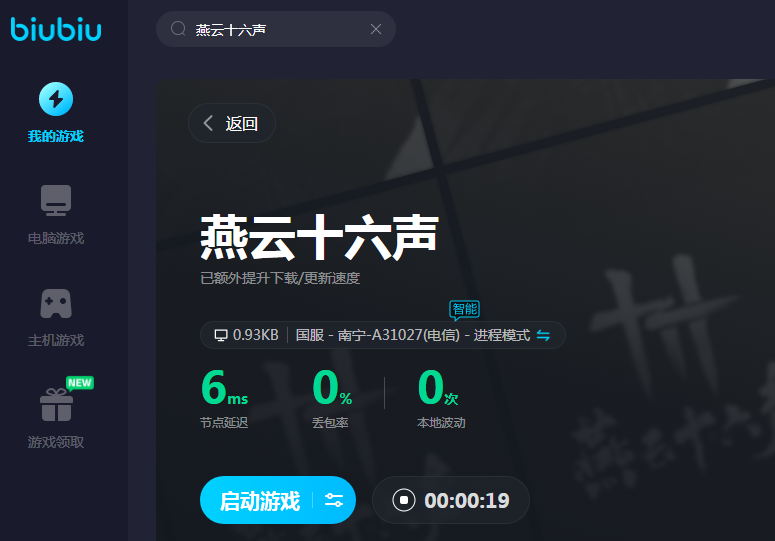Click the 智能 badge

point(465,310)
